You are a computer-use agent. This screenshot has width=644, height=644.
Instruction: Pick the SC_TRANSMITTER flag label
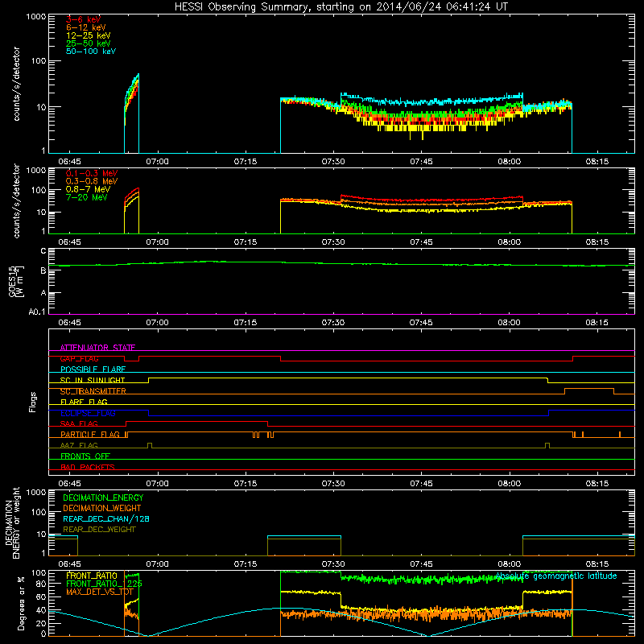93,391
